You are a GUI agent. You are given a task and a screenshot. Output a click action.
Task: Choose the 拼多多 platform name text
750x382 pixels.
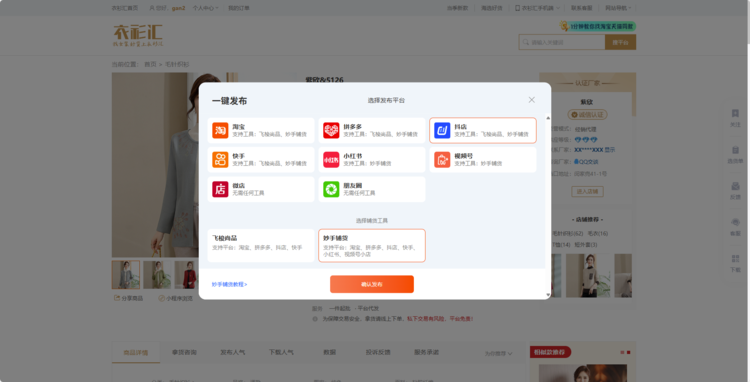pos(353,127)
